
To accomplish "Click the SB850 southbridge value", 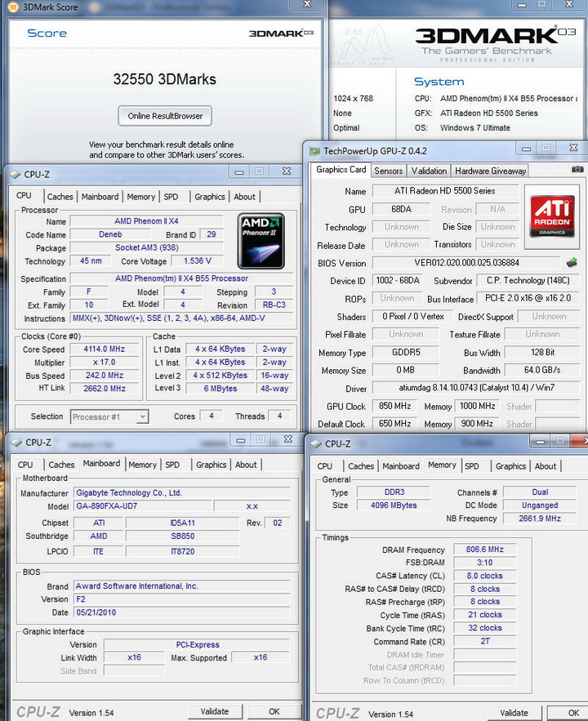I will click(x=182, y=536).
